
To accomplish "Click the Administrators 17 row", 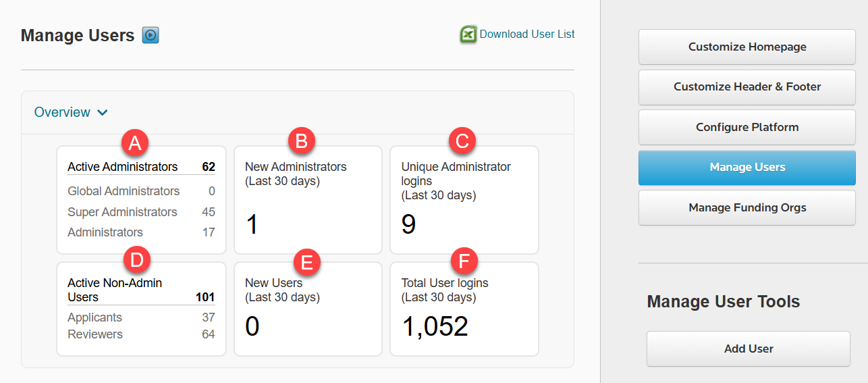I will [x=141, y=232].
